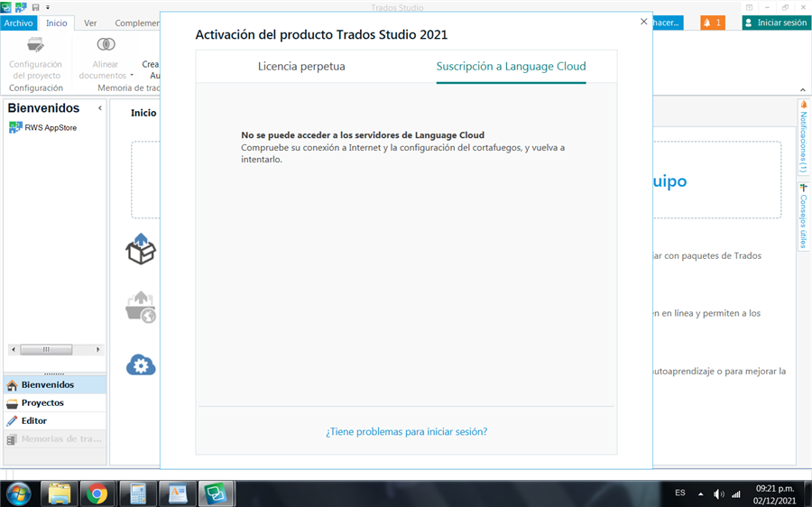Viewport: 812px width, 507px height.
Task: Launch Google Chrome from the taskbar
Action: click(x=97, y=493)
